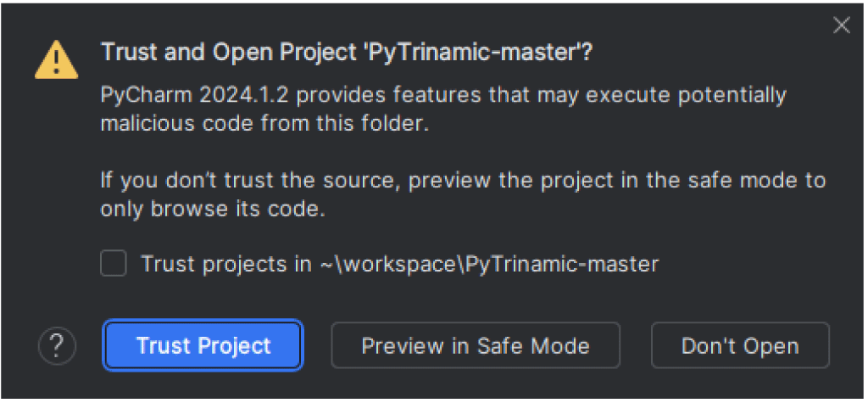Select the alert icon beside the dialog title
Screen dimensions: 868x403
click(x=57, y=60)
